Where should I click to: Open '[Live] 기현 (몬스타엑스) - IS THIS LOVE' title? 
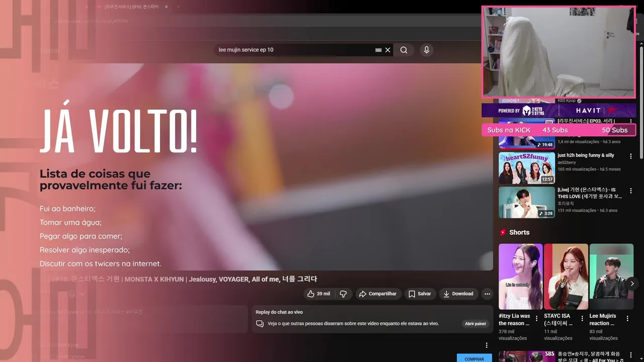[590, 193]
